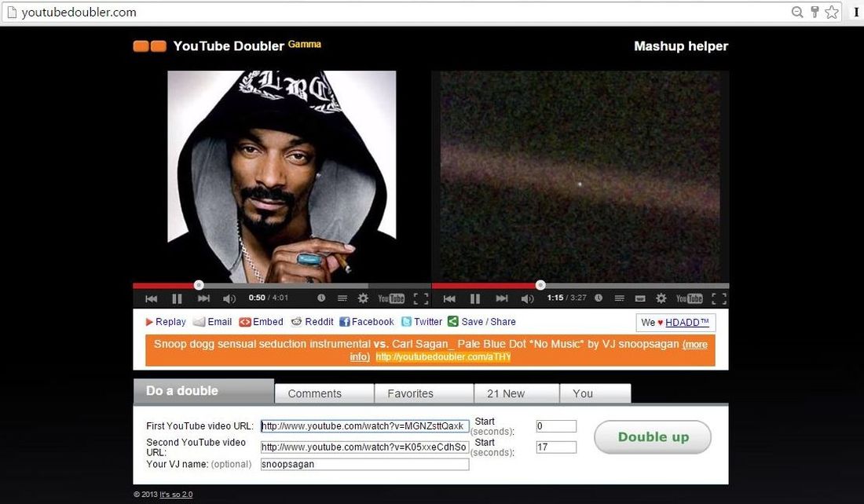Skip to previous in right video player
The image size is (864, 504).
(449, 298)
